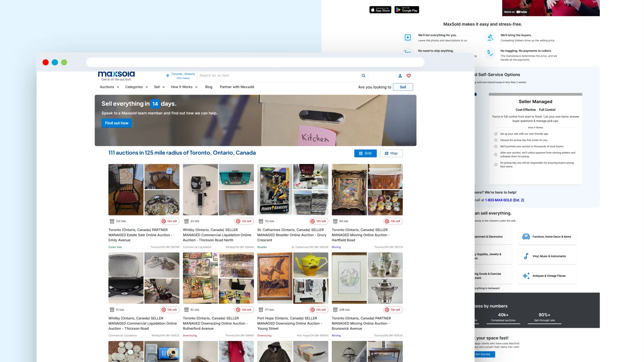
Task: Click the Google Play badge
Action: (x=407, y=10)
